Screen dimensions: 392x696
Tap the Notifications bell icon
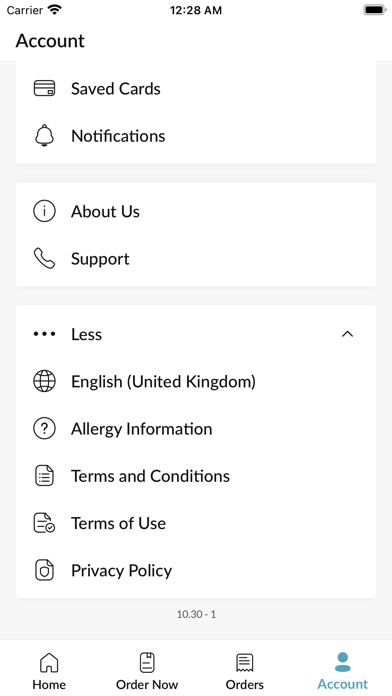(44, 135)
